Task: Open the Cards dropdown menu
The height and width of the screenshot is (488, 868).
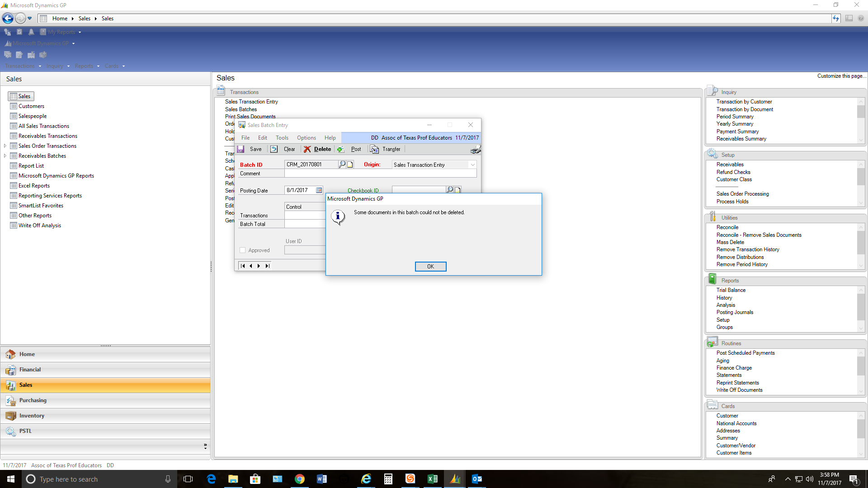Action: [115, 66]
